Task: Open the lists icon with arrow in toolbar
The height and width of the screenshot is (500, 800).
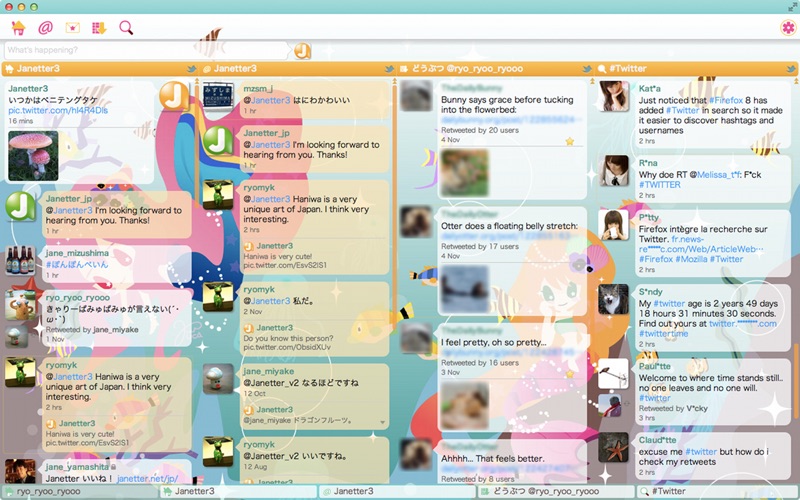Action: [99, 28]
